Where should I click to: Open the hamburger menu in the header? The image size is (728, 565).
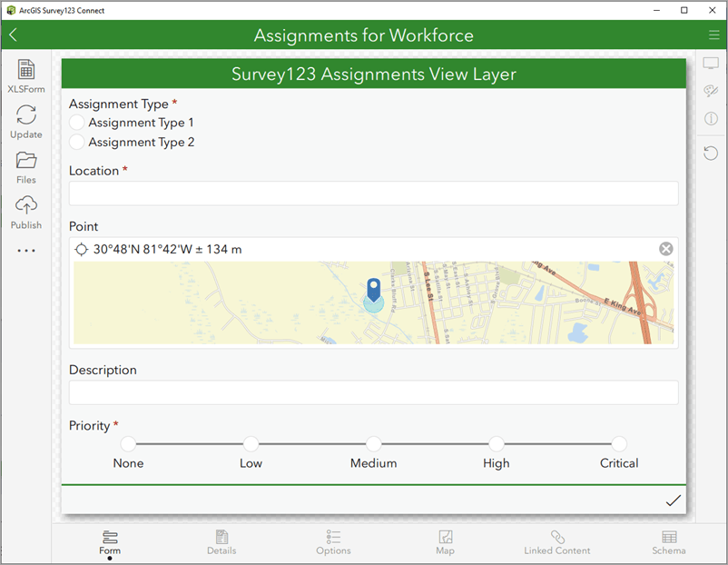pyautogui.click(x=713, y=35)
